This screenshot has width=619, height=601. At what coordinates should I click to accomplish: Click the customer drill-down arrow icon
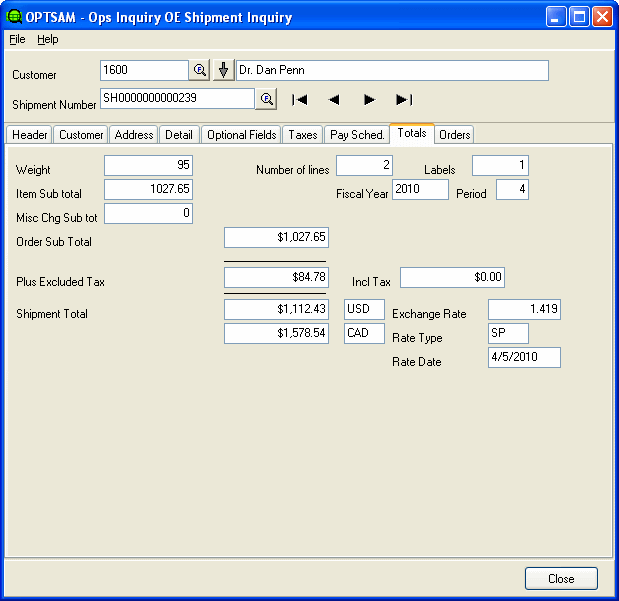pyautogui.click(x=223, y=70)
